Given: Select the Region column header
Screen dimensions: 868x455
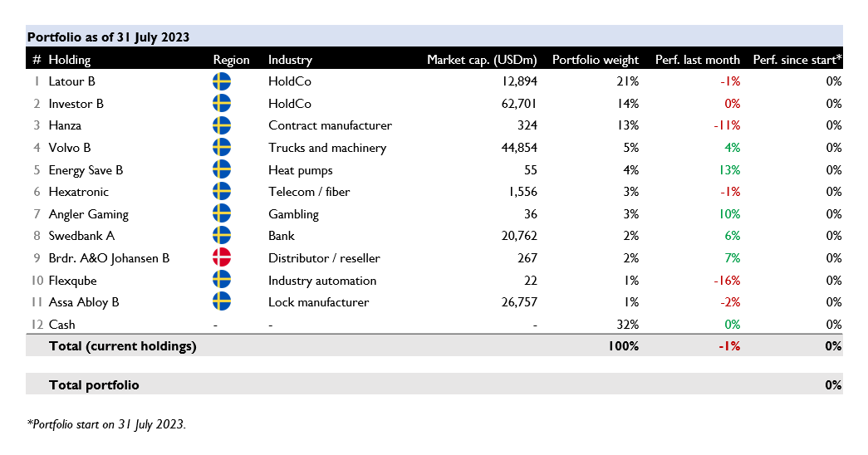Looking at the screenshot, I should tap(232, 60).
